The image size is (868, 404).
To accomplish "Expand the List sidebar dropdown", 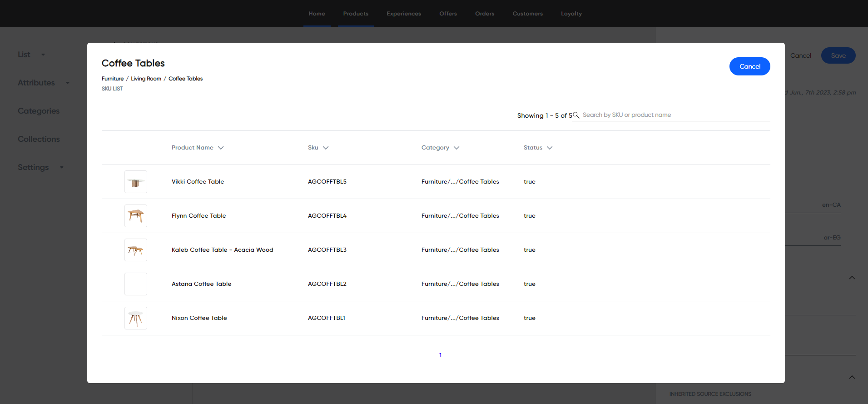I will [x=43, y=55].
